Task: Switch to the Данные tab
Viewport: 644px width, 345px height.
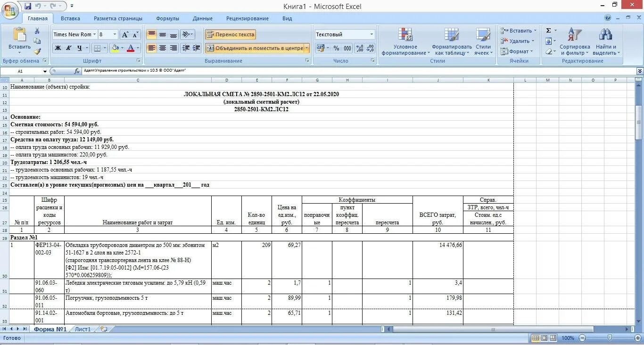Action: 202,18
